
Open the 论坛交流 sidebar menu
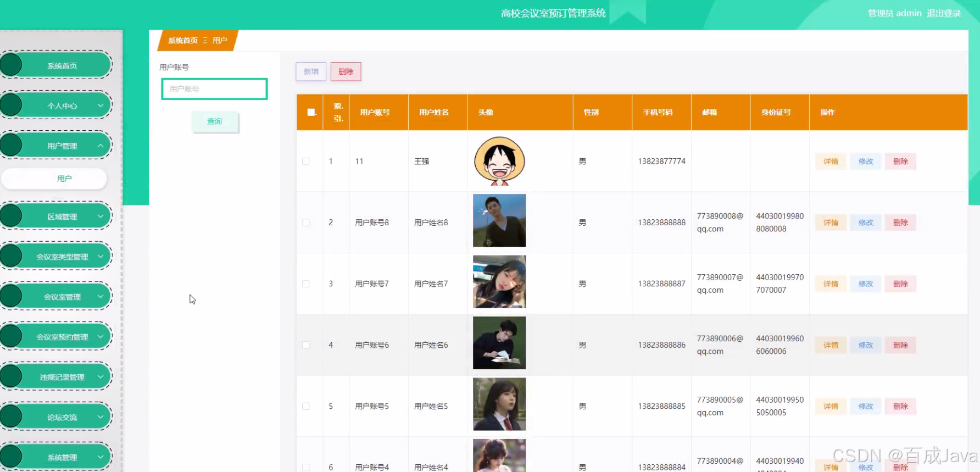pos(56,417)
